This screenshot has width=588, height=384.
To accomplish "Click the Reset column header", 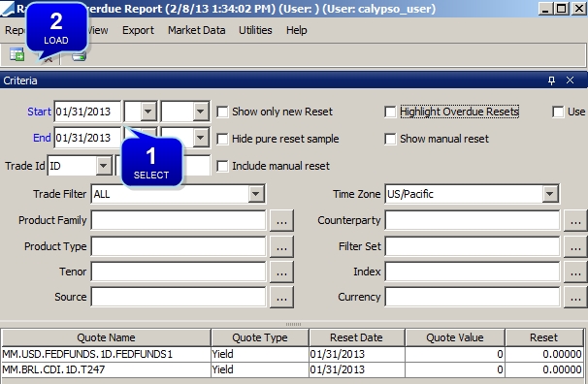I will [x=543, y=337].
